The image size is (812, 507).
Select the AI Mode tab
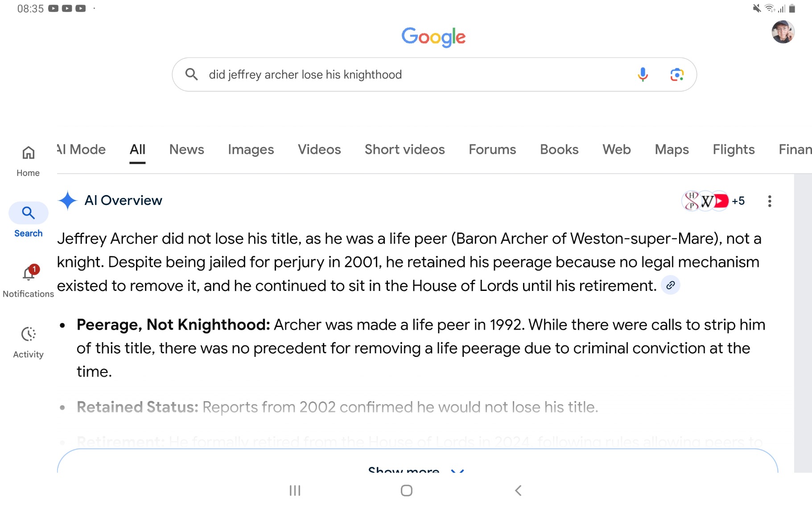click(x=82, y=150)
